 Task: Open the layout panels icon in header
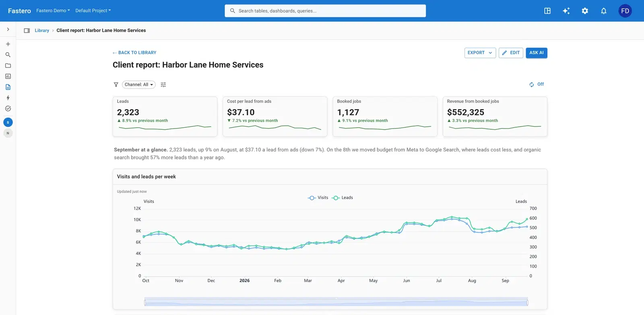point(547,11)
